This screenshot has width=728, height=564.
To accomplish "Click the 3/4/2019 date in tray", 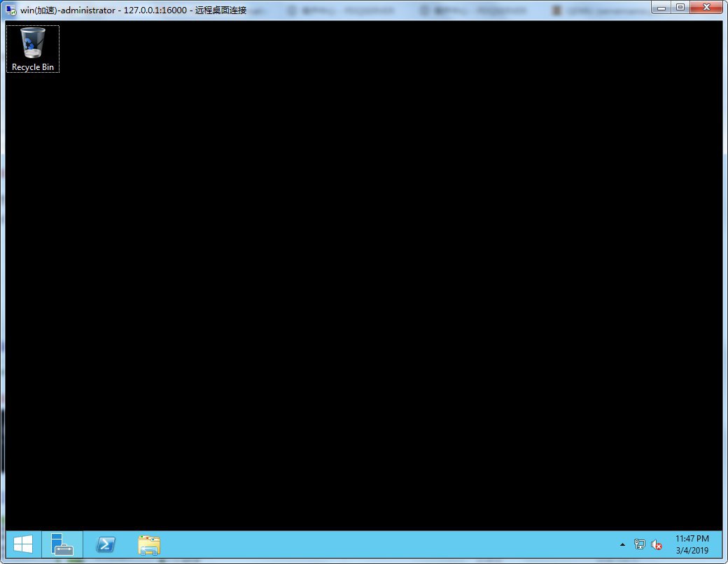I will (x=692, y=551).
